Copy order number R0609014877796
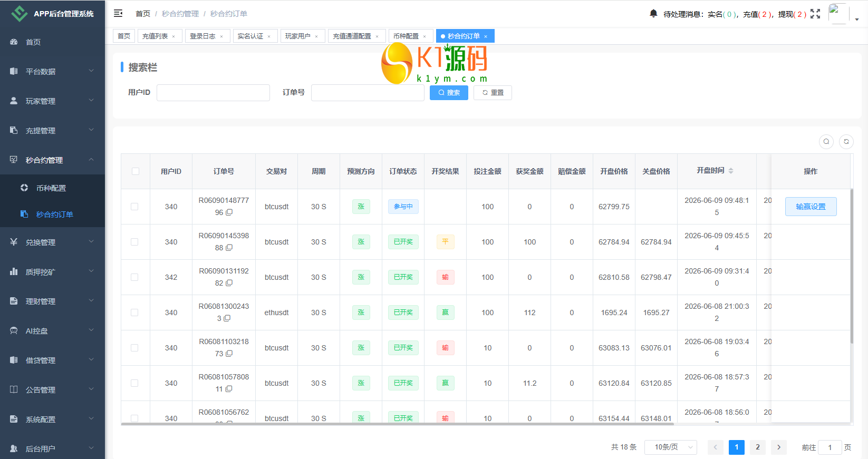The image size is (868, 459). point(229,212)
